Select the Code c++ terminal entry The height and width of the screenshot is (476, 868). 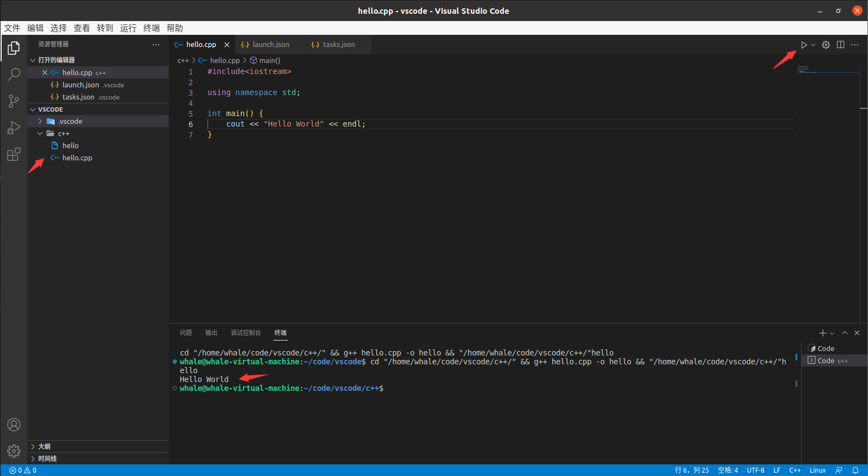834,360
